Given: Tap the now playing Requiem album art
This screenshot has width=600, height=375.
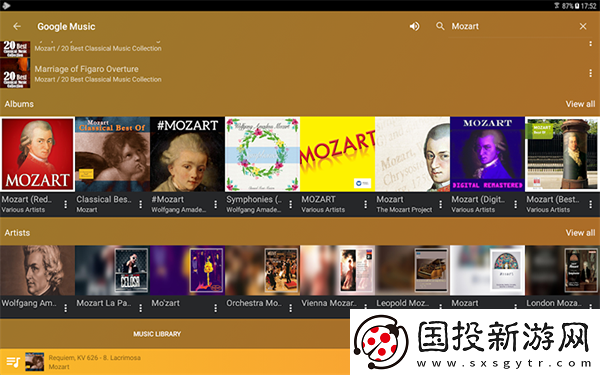Looking at the screenshot, I should click(x=34, y=362).
